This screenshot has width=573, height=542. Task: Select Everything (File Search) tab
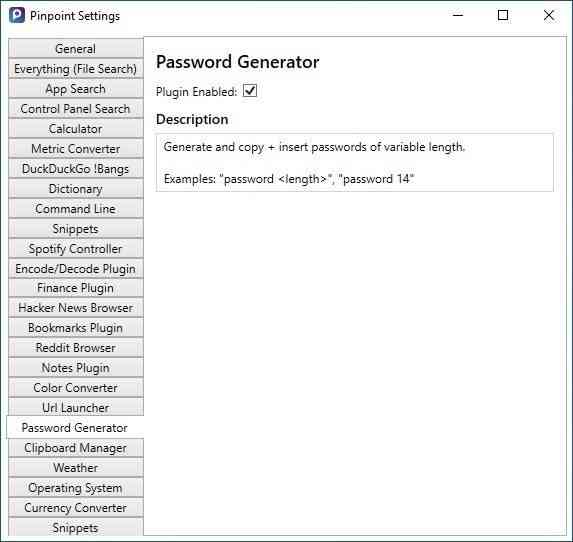(76, 69)
